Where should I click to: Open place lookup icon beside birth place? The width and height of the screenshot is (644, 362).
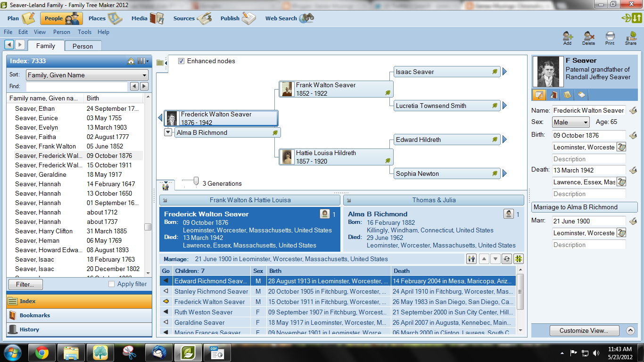[621, 147]
